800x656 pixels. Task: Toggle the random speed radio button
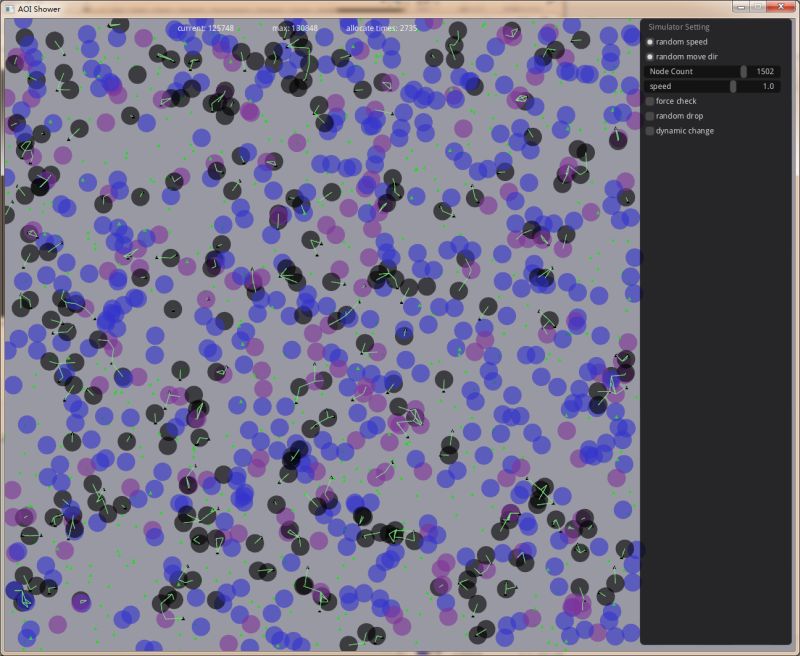tap(650, 42)
